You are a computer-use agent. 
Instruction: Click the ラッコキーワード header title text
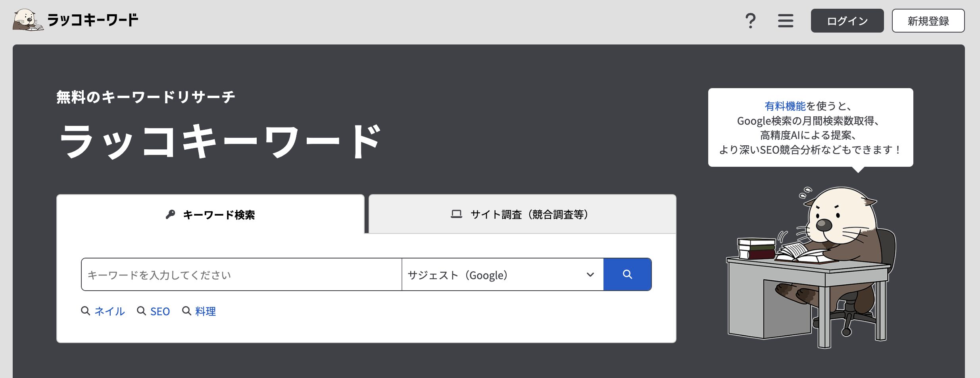pyautogui.click(x=93, y=20)
